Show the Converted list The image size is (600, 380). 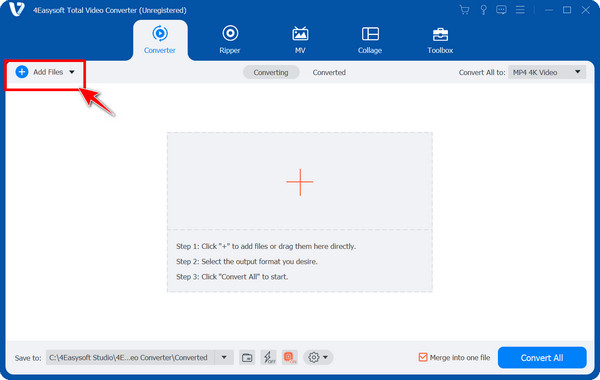[x=329, y=72]
